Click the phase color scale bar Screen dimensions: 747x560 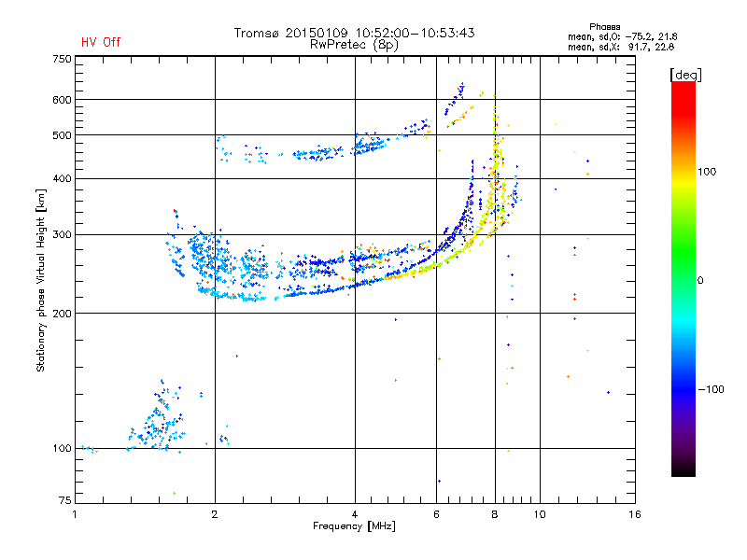coord(684,278)
